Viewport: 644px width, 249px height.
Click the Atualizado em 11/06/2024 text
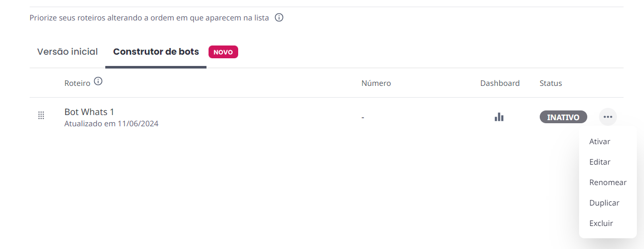pyautogui.click(x=111, y=124)
